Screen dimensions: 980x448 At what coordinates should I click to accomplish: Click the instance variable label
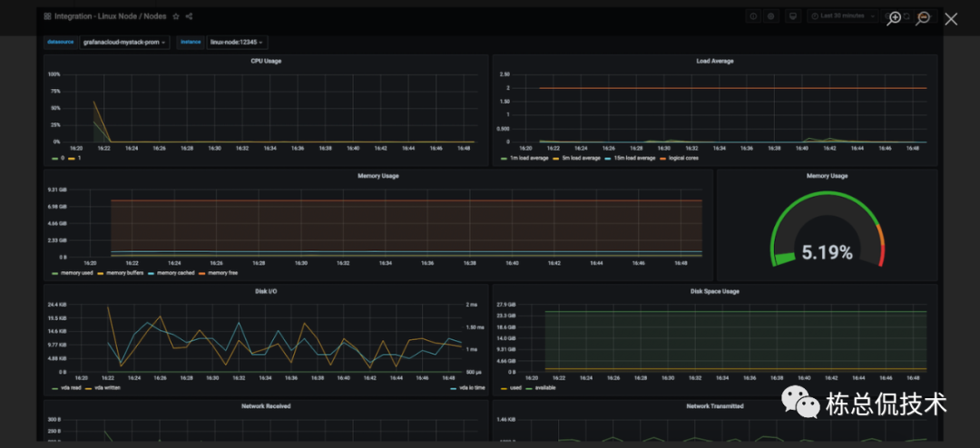(191, 42)
